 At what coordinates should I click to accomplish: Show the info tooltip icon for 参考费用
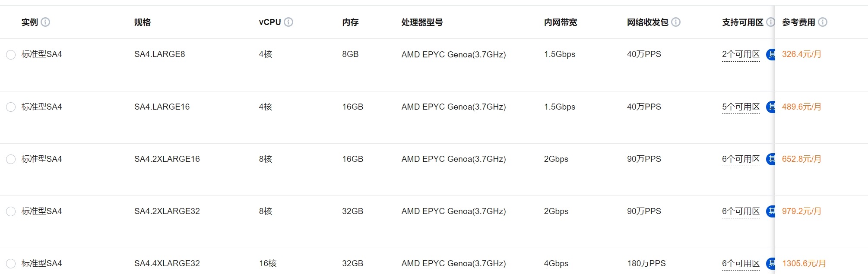pos(823,22)
